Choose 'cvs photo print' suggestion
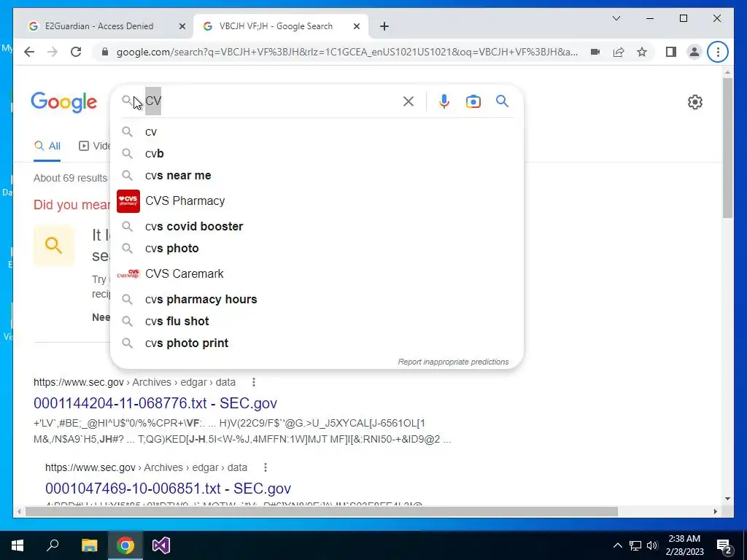 (317, 343)
